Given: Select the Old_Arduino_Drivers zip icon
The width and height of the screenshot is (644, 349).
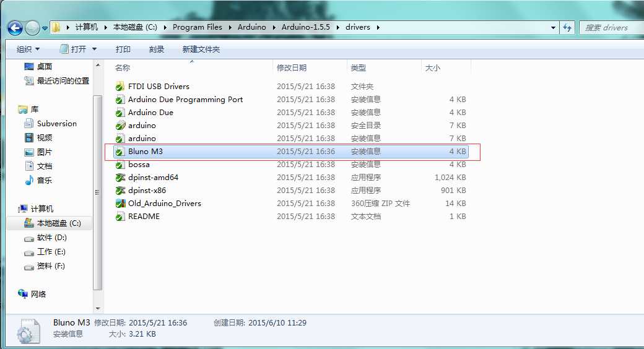Looking at the screenshot, I should (x=120, y=203).
